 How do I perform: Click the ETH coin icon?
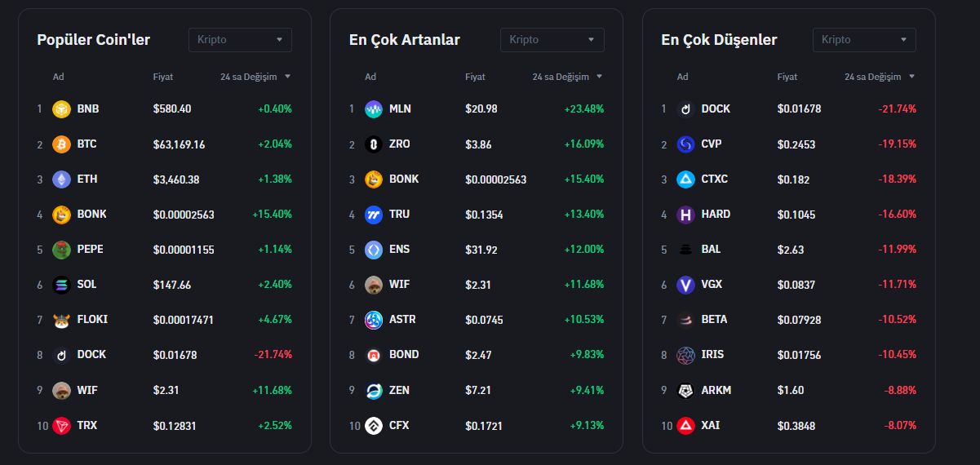pos(61,179)
